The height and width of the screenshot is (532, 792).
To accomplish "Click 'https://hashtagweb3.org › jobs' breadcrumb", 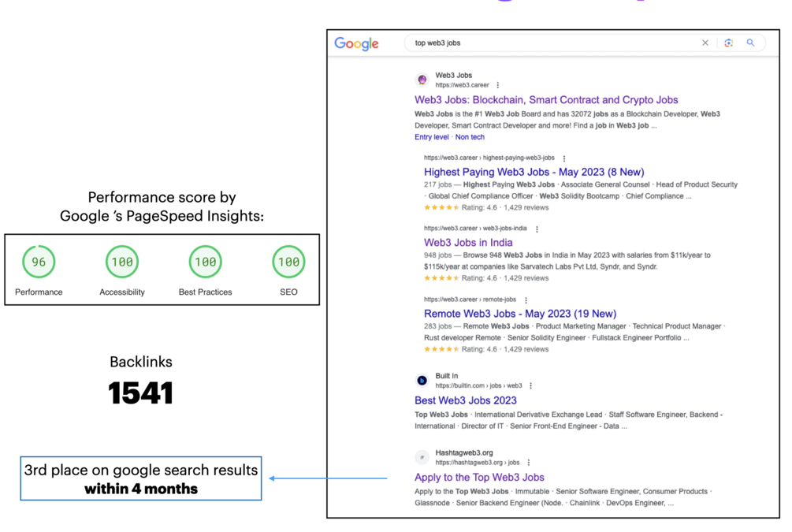I will 478,463.
